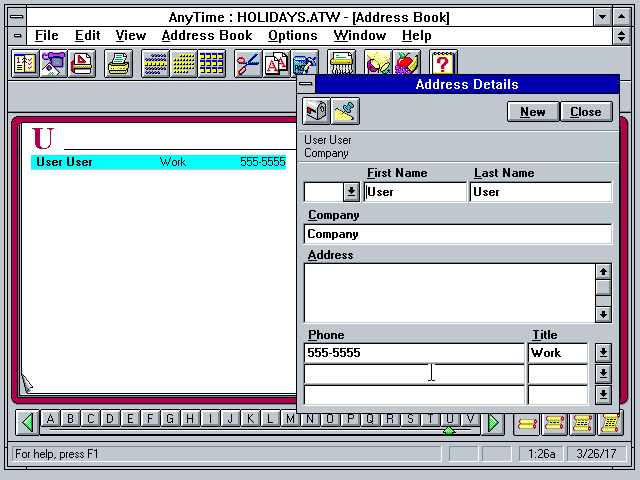Open the Help menu
This screenshot has width=640, height=480.
416,36
